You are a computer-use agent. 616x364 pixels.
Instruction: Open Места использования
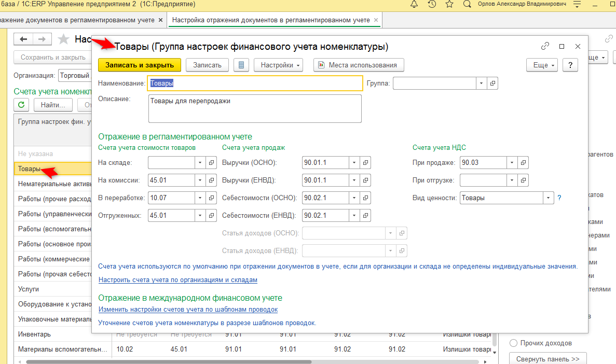click(359, 65)
